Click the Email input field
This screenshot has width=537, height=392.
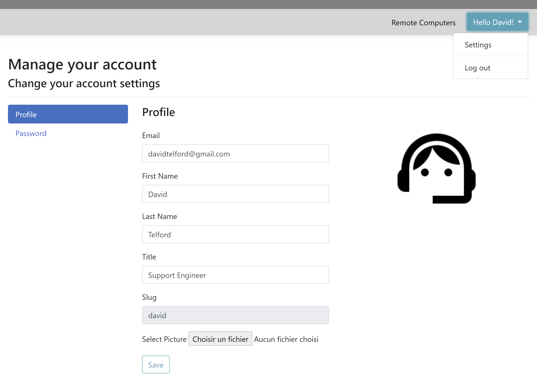235,154
